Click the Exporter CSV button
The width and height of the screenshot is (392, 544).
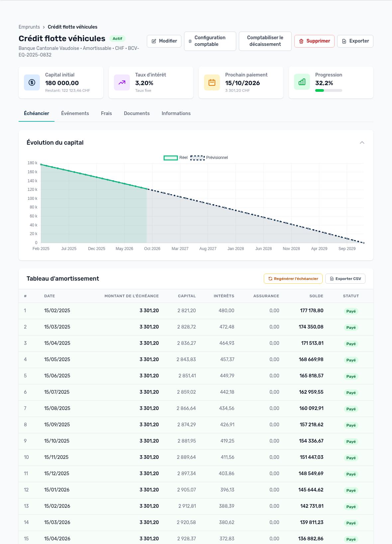coord(345,279)
